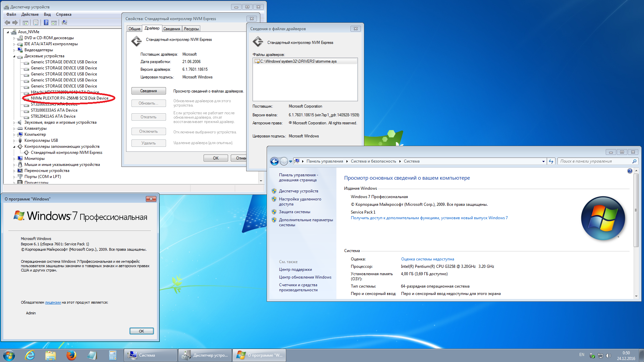This screenshot has width=644, height=362.
Task: Open Защита системы link
Action: [294, 212]
